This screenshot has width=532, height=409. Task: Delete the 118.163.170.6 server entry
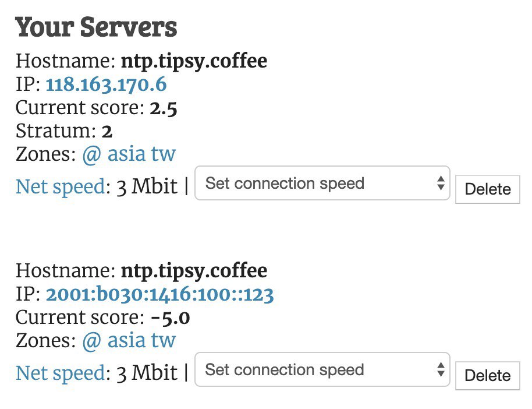pyautogui.click(x=488, y=189)
